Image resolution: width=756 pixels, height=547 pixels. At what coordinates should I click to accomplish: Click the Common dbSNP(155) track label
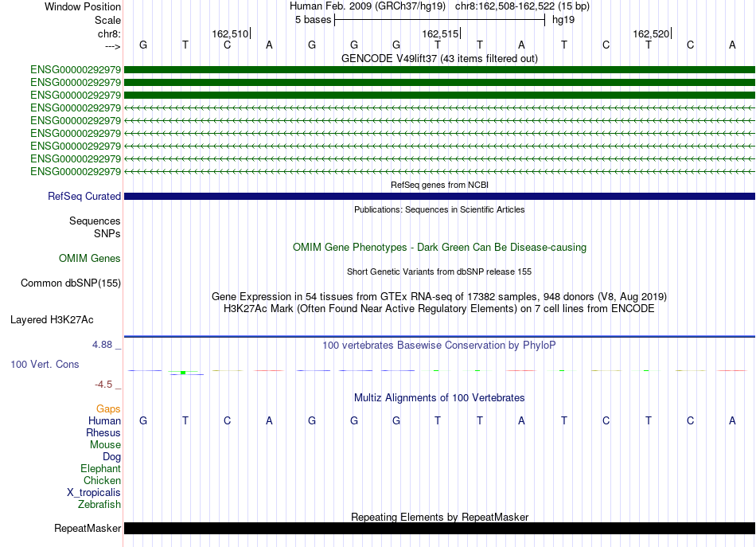pos(70,283)
